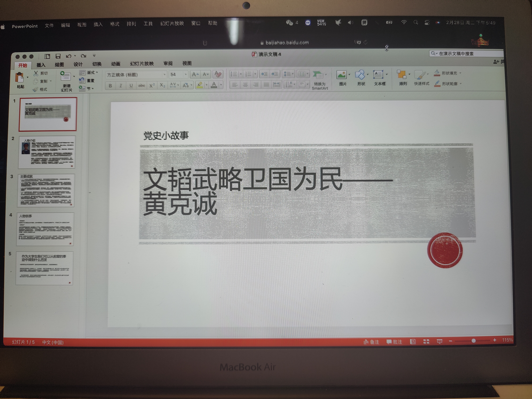The image size is (532, 399).
Task: Click the WeChat icon in macOS menu bar
Action: (289, 23)
